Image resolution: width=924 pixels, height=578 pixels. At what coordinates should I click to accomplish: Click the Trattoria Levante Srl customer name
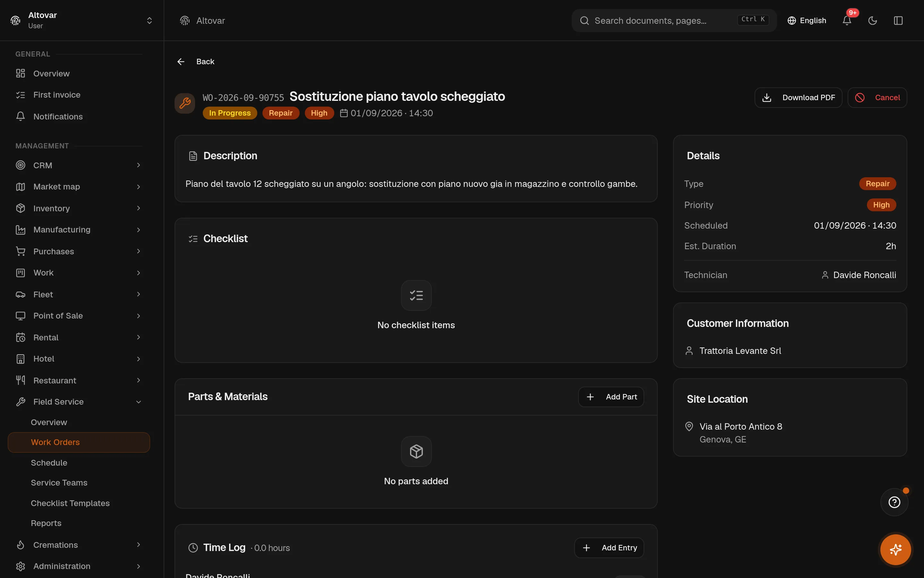[740, 351]
